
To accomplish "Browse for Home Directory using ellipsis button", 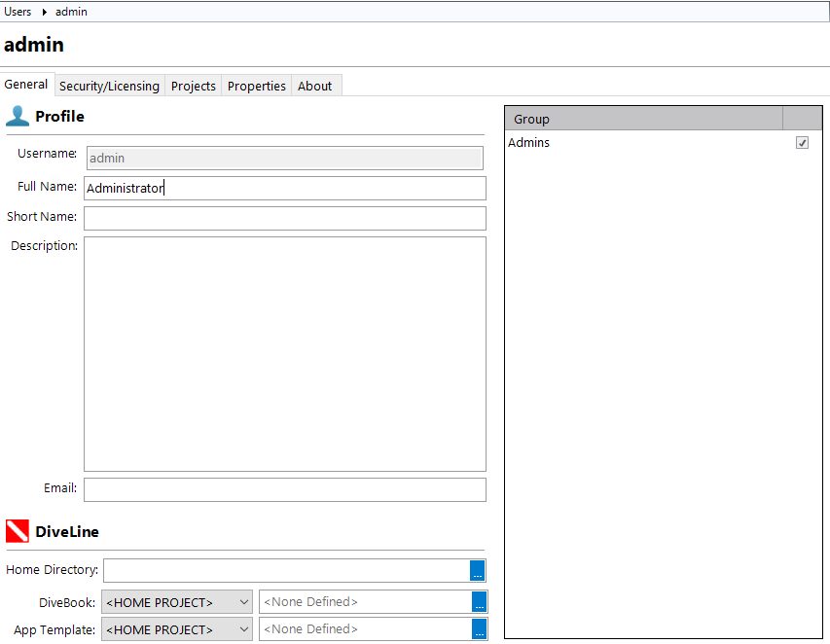I will click(x=477, y=570).
